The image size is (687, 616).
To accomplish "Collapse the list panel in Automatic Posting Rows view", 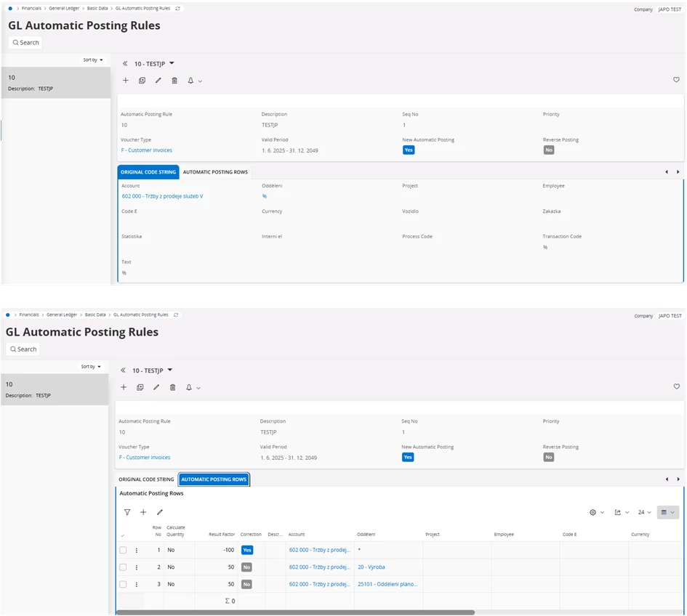I will (123, 370).
